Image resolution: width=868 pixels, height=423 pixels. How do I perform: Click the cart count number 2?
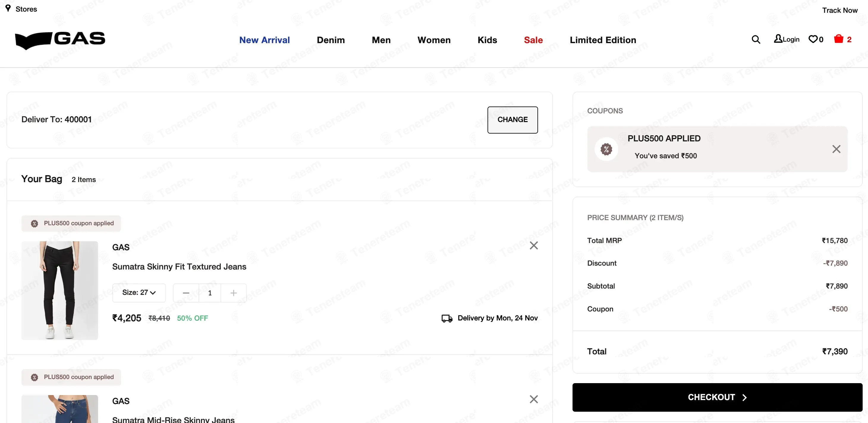(849, 40)
